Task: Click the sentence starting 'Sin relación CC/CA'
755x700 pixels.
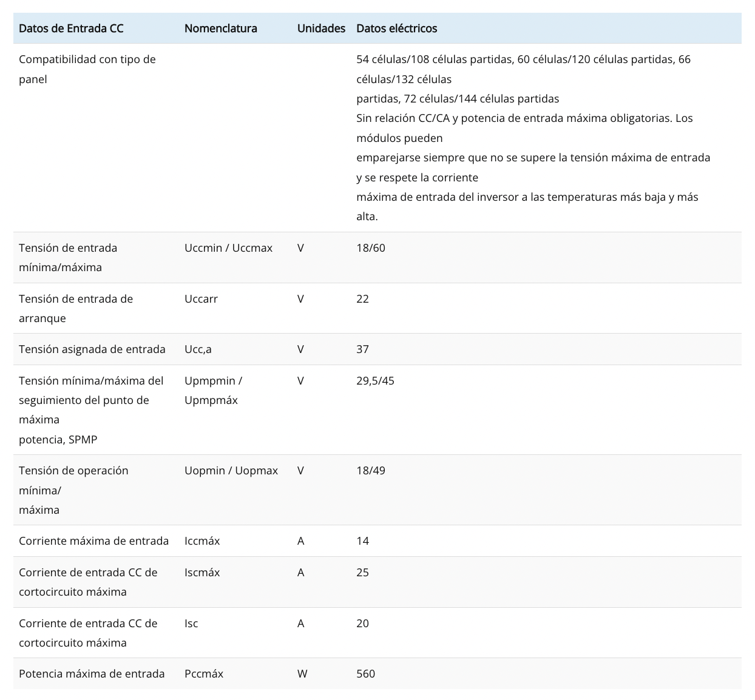Action: [x=533, y=167]
